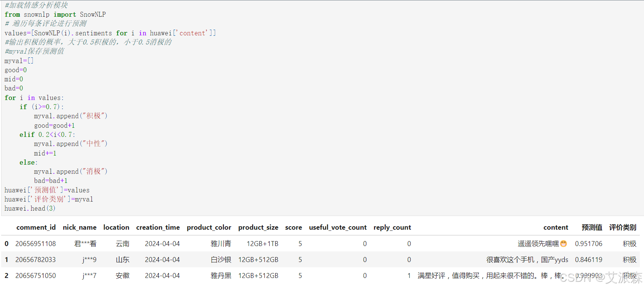Click product color 雅丹黑
This screenshot has width=644, height=289.
[x=221, y=276]
